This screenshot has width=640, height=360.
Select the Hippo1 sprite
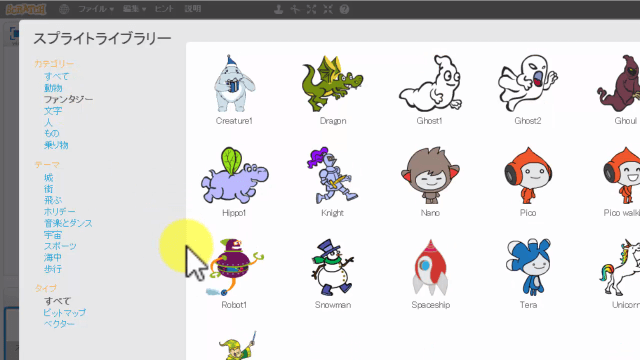pyautogui.click(x=234, y=182)
